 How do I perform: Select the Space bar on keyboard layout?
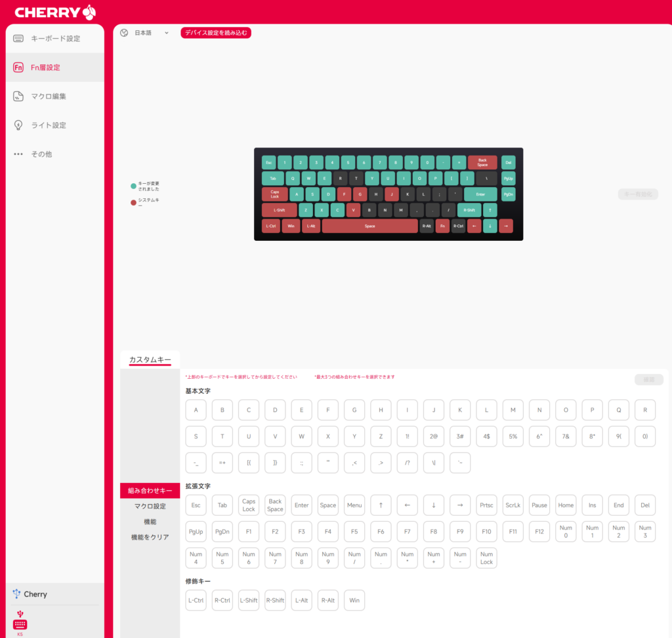click(x=369, y=226)
